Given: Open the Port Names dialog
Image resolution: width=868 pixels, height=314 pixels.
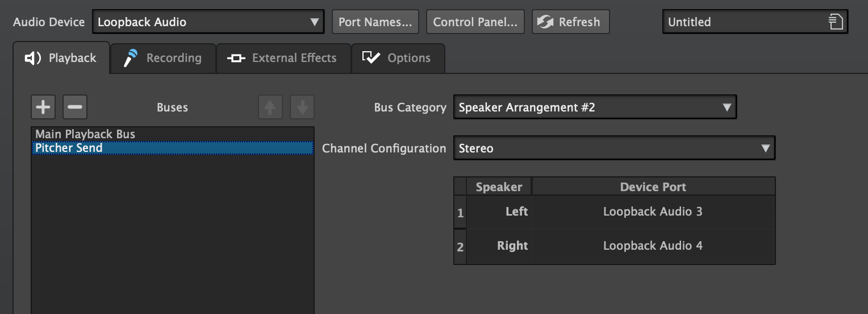Looking at the screenshot, I should [375, 22].
